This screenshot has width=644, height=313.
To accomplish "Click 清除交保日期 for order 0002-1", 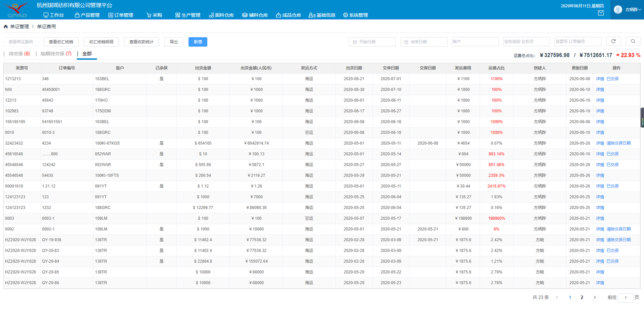I will click(x=618, y=229).
